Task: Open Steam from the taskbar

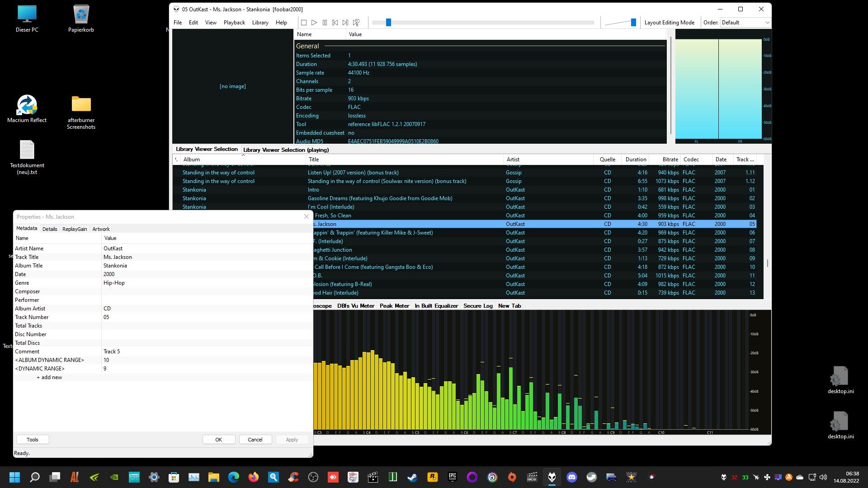Action: 412,477
